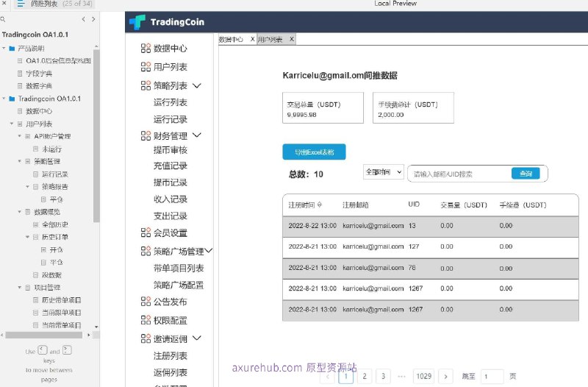Screen dimensions: 588x387
Task: Sort by 注册时间 using the sort icon
Action: 320,205
